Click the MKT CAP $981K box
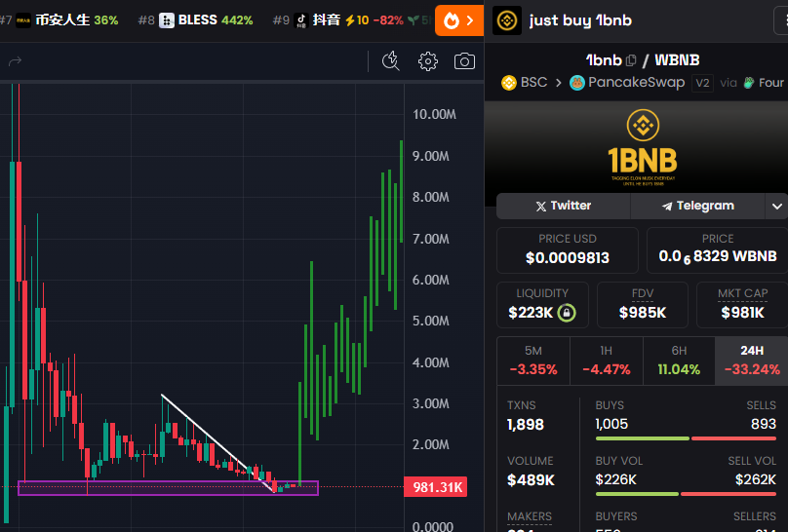 click(742, 305)
